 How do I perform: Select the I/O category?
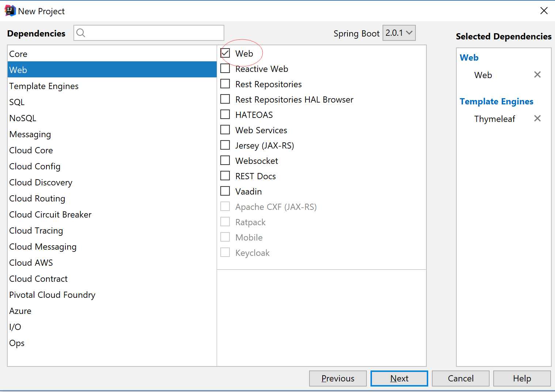click(x=112, y=327)
